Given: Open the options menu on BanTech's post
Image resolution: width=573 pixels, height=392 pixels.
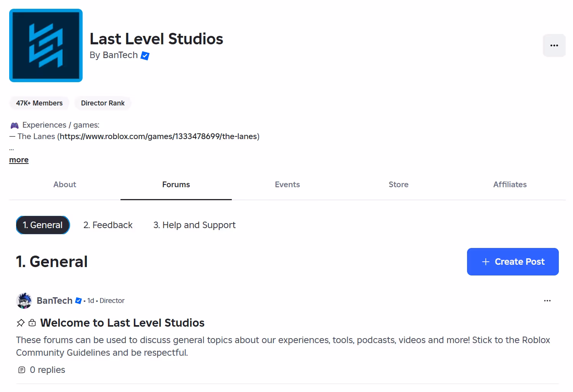Looking at the screenshot, I should tap(547, 301).
